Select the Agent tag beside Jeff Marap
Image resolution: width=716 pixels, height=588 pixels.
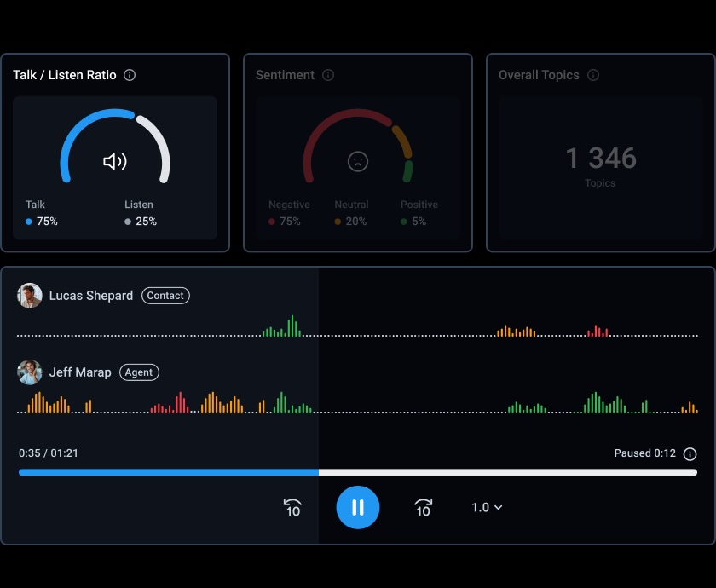coord(138,372)
